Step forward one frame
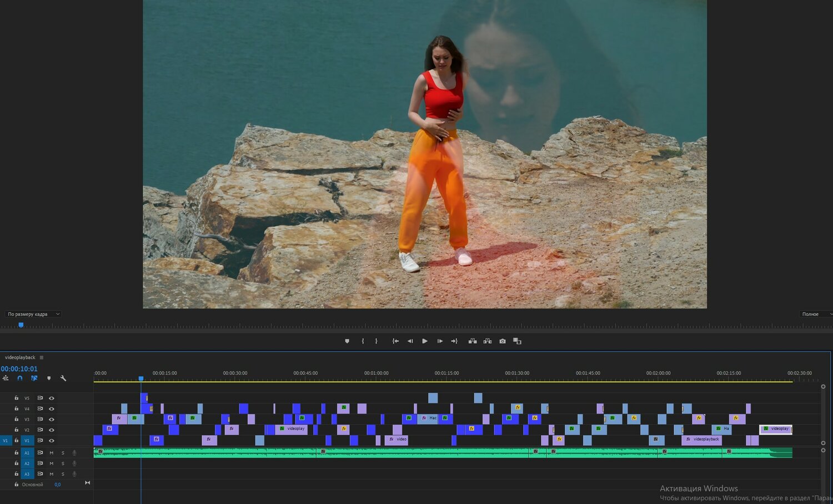The height and width of the screenshot is (504, 833). 440,341
